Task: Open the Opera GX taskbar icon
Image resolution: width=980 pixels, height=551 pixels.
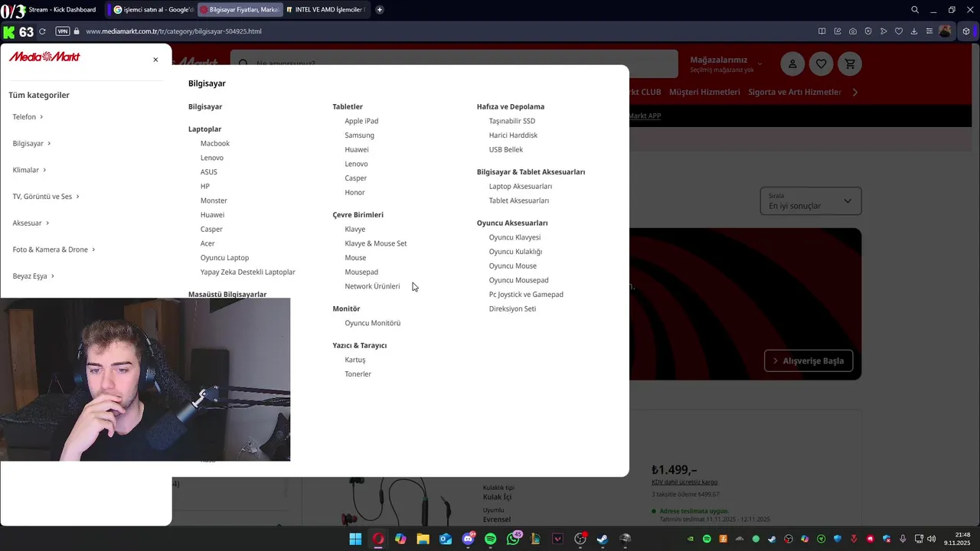Action: coord(377,539)
